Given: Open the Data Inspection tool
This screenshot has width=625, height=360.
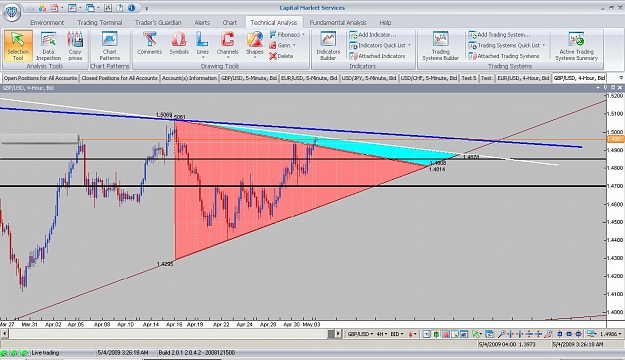Looking at the screenshot, I should (48, 46).
